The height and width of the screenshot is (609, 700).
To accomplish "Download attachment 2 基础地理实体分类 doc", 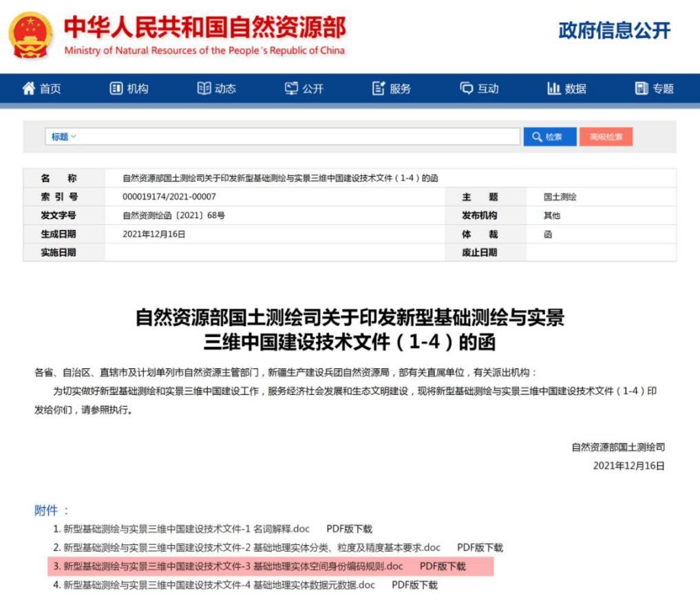I will coord(251,548).
